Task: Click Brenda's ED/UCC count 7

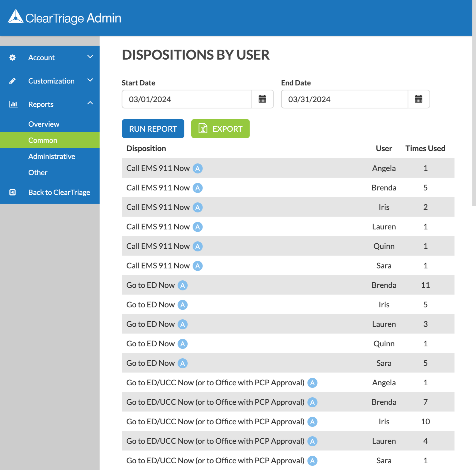Action: 425,402
